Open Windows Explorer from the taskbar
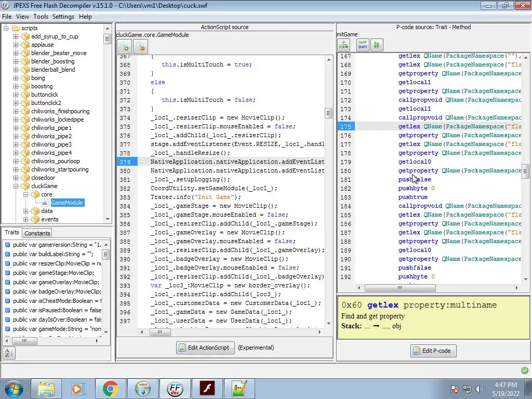This screenshot has height=399, width=532. click(46, 389)
